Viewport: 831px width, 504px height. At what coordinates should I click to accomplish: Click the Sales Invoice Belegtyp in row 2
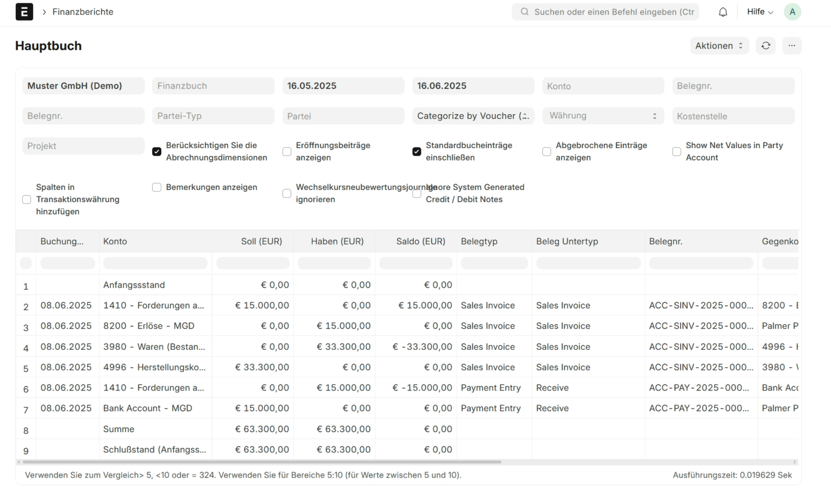coord(494,306)
